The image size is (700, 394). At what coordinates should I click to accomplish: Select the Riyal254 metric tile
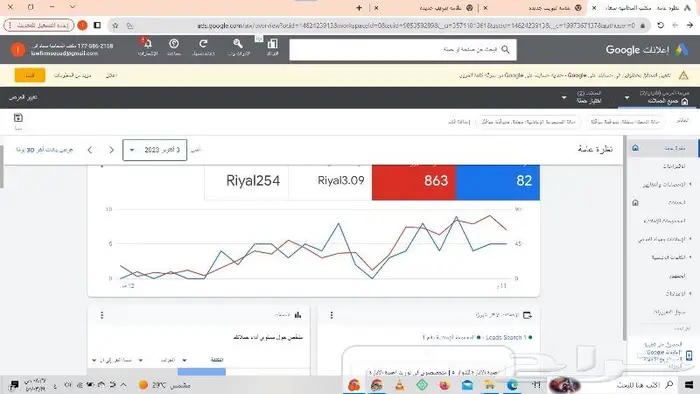tap(246, 182)
